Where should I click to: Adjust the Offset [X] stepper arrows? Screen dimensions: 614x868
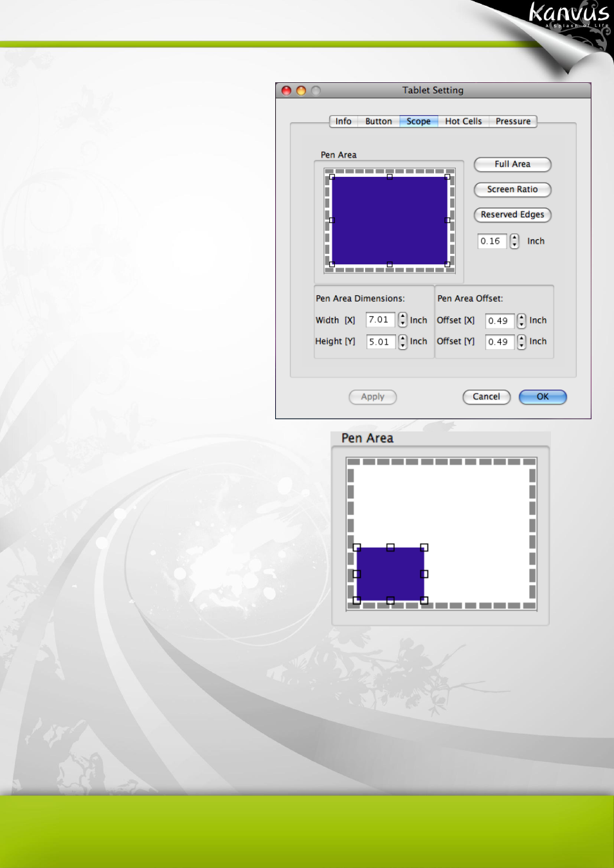click(x=521, y=321)
